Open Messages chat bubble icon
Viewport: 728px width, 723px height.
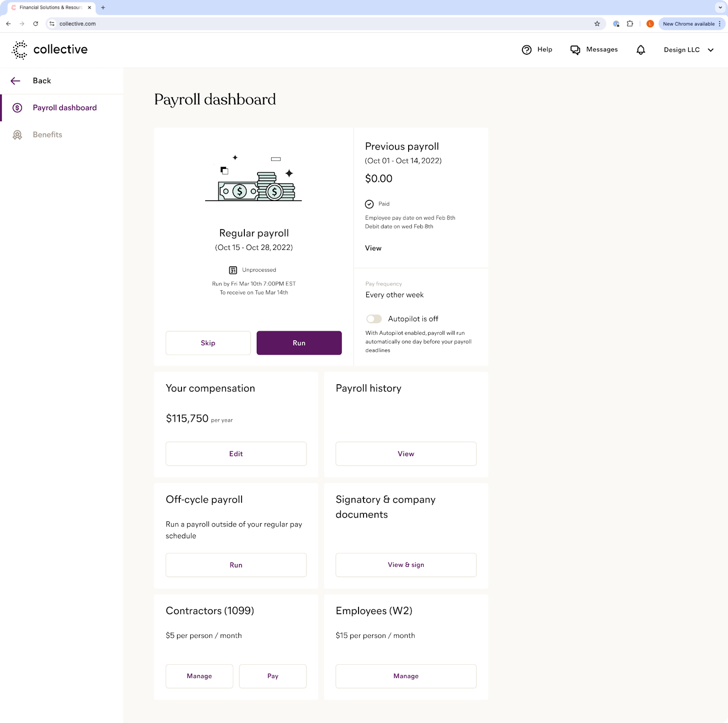(x=575, y=50)
